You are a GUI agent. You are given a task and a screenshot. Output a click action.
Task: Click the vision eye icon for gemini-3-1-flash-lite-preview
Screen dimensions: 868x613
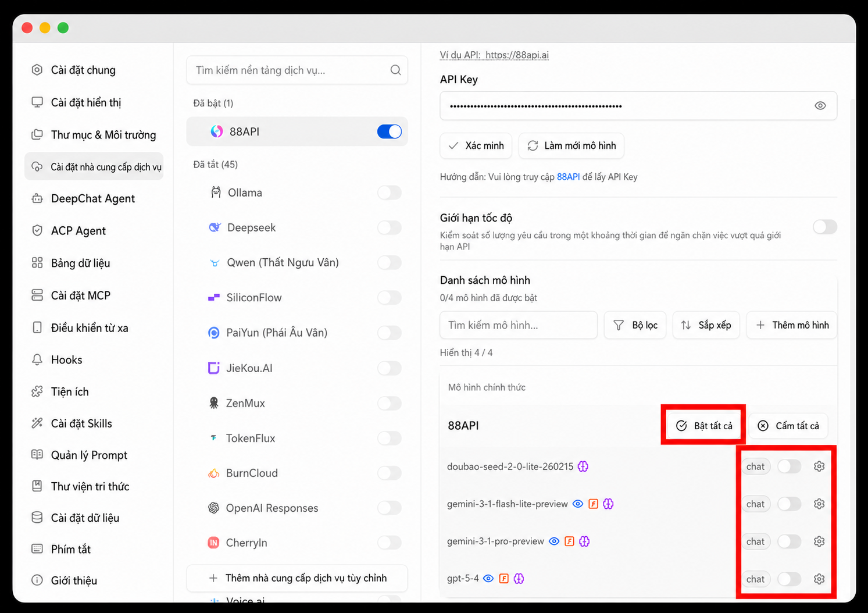point(578,504)
